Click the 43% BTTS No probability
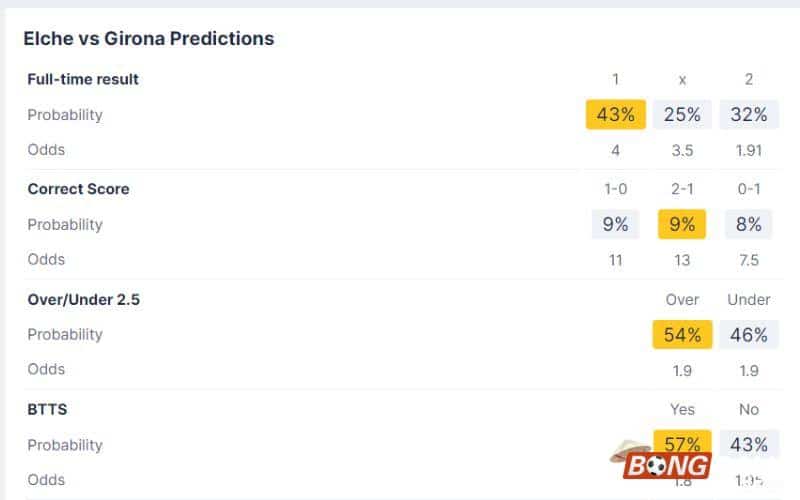 point(748,445)
